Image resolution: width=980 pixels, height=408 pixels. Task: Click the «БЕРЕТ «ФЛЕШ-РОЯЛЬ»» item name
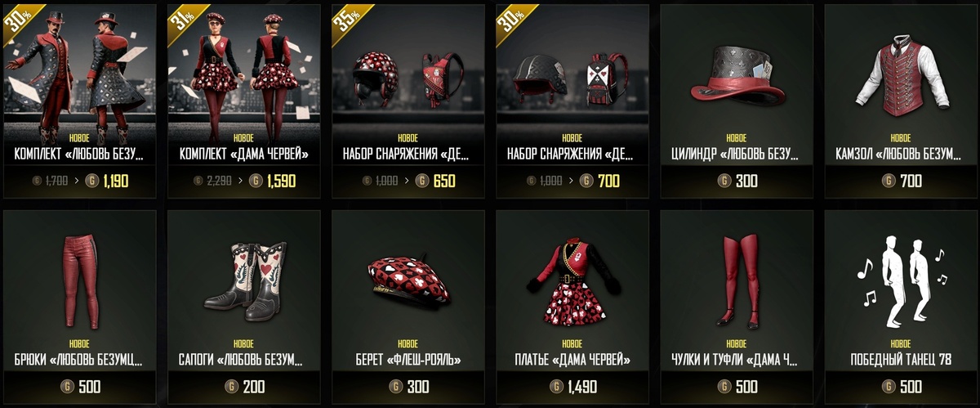[409, 360]
